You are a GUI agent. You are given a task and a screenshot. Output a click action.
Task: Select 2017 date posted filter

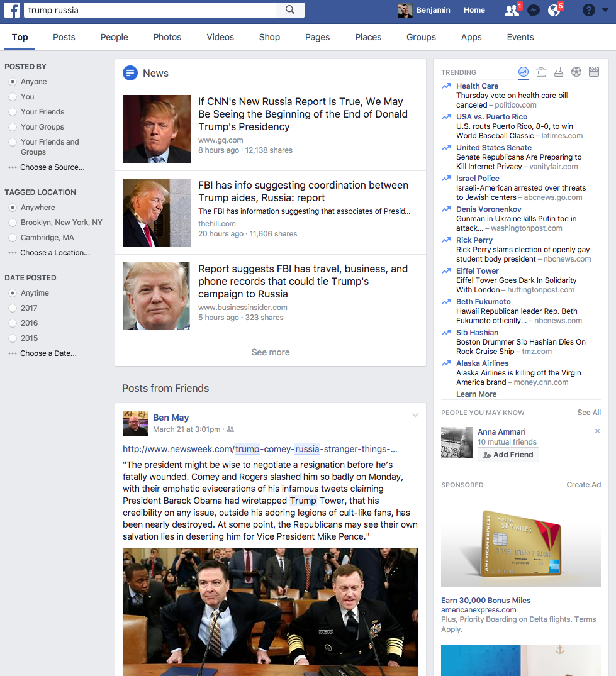coord(13,308)
